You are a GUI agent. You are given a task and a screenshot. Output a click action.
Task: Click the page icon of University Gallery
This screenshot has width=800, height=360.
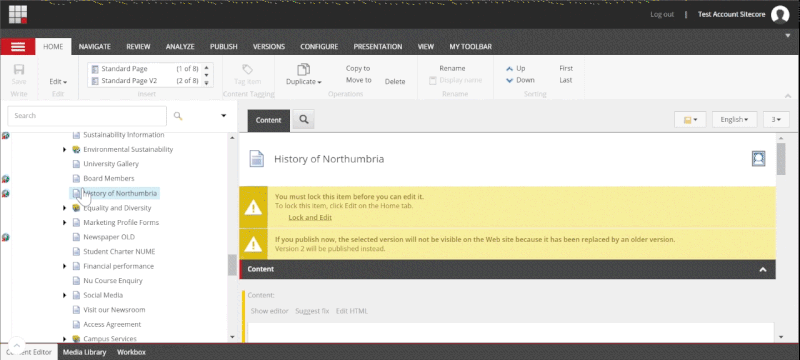[76, 164]
